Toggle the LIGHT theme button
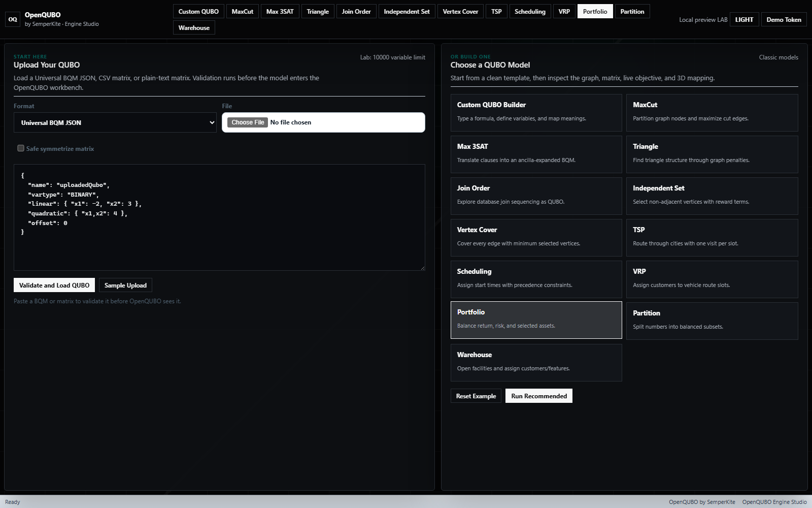Viewport: 812px width, 508px height. point(744,19)
